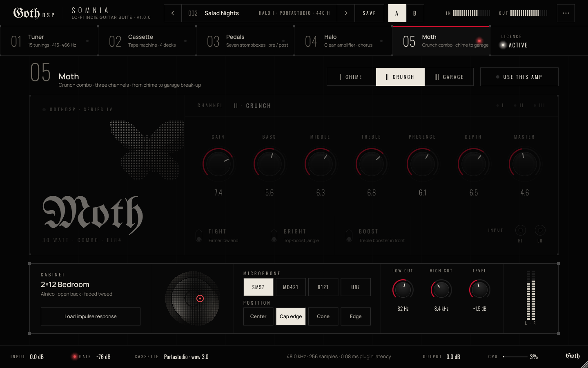Toggle the BOOST treble booster switch

(x=349, y=236)
